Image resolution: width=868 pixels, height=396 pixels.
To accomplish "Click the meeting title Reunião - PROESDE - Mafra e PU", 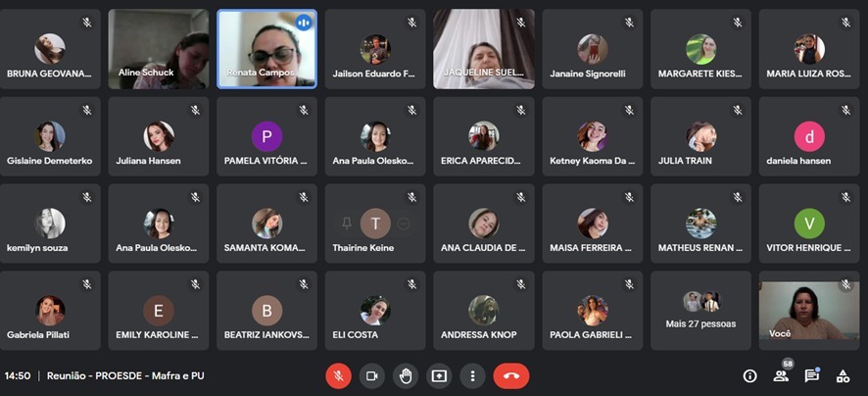I will (x=125, y=376).
